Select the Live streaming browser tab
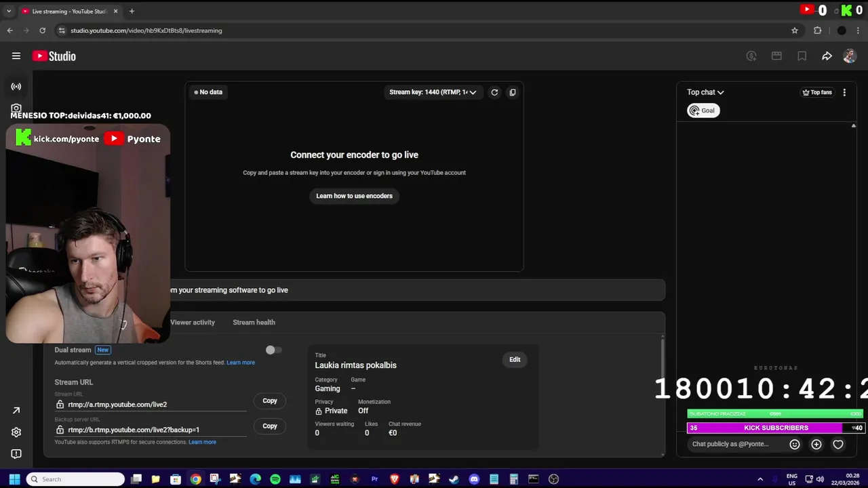 coord(68,11)
